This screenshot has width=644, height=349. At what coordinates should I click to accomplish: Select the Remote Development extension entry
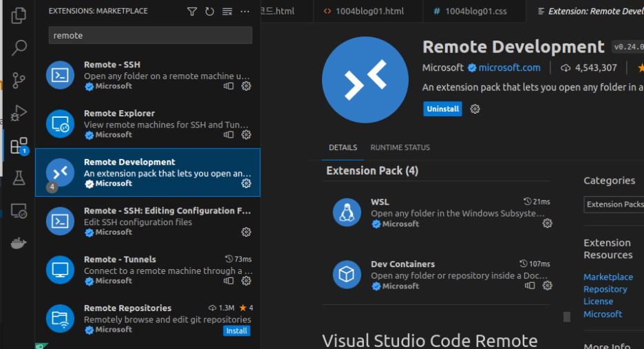click(x=148, y=173)
